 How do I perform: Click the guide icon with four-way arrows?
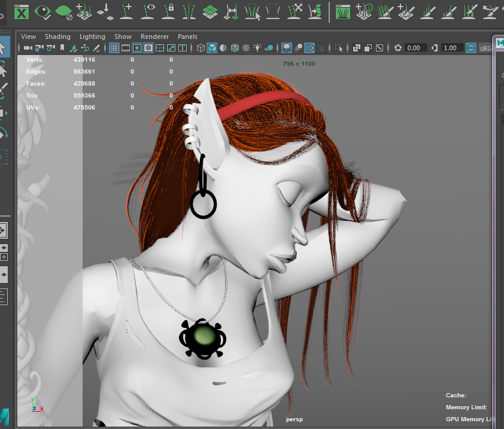click(x=294, y=12)
